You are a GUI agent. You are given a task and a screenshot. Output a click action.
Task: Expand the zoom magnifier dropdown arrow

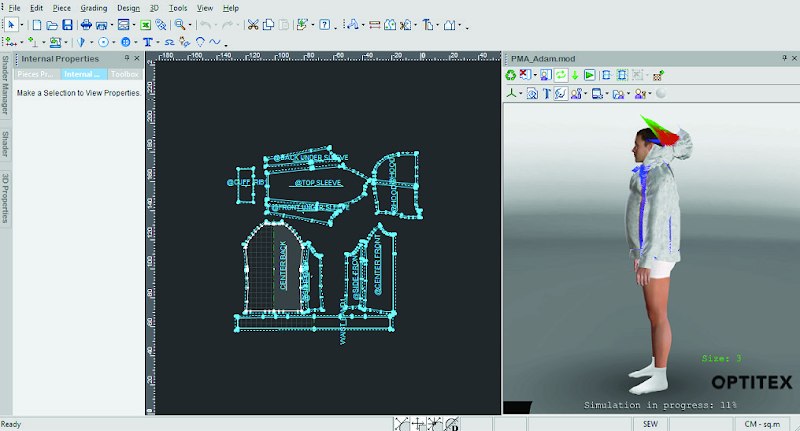(189, 24)
